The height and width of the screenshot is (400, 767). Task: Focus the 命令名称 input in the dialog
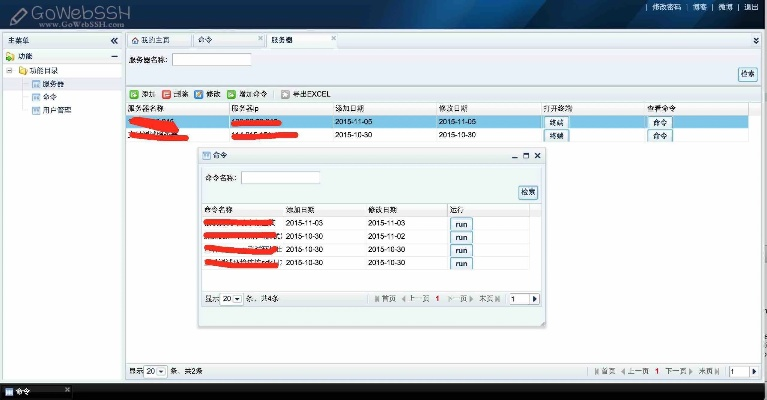(x=280, y=178)
